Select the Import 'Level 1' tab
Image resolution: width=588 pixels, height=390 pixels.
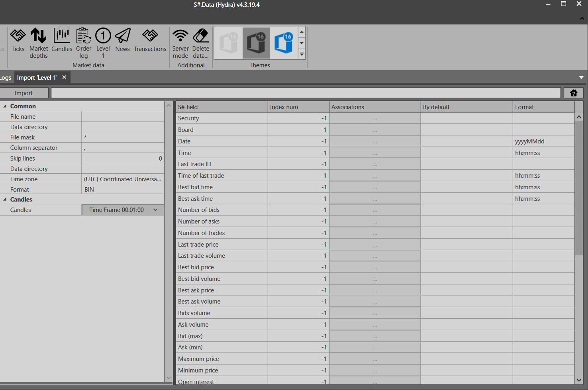37,77
